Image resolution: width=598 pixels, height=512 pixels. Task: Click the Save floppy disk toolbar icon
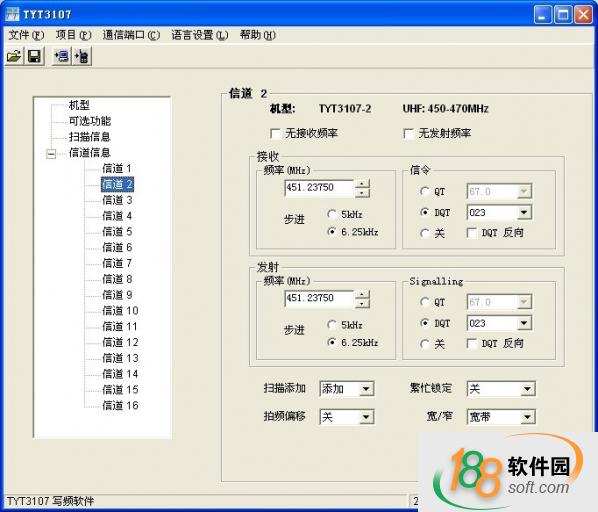(x=34, y=56)
